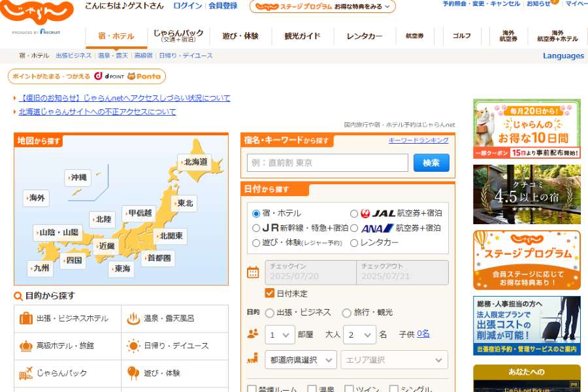Open 北海道じゃらんサイトへの不正アクセスについて notice
Viewport: 588px width, 392px height.
[97, 112]
